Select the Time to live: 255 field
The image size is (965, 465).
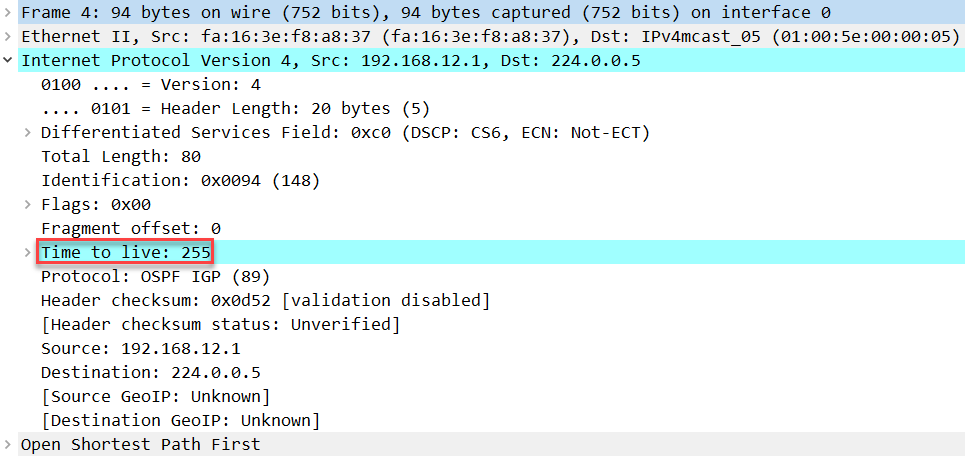click(x=126, y=252)
